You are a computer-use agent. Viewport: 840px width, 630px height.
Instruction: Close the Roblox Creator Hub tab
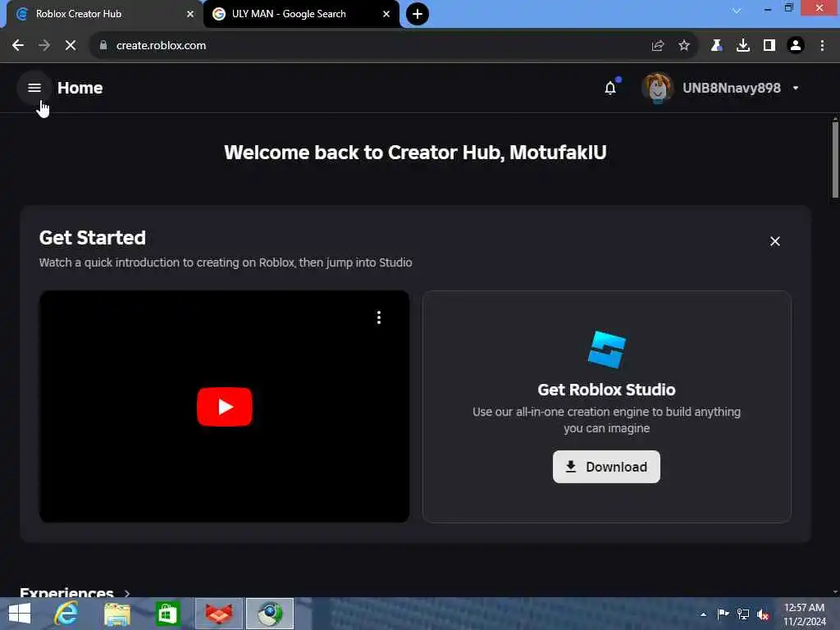(x=190, y=14)
